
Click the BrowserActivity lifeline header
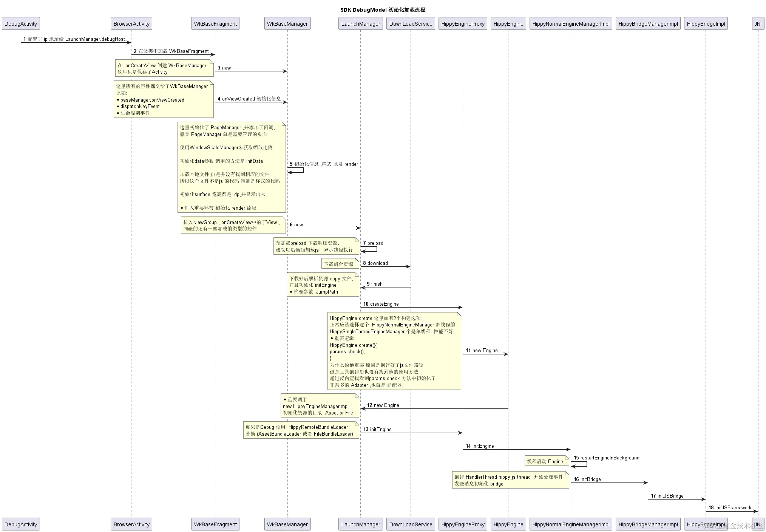point(131,23)
